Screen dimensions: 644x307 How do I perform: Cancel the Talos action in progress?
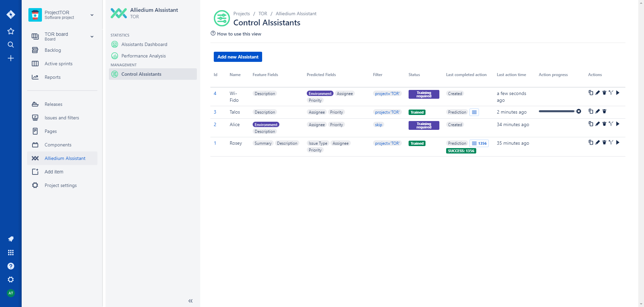(x=579, y=111)
